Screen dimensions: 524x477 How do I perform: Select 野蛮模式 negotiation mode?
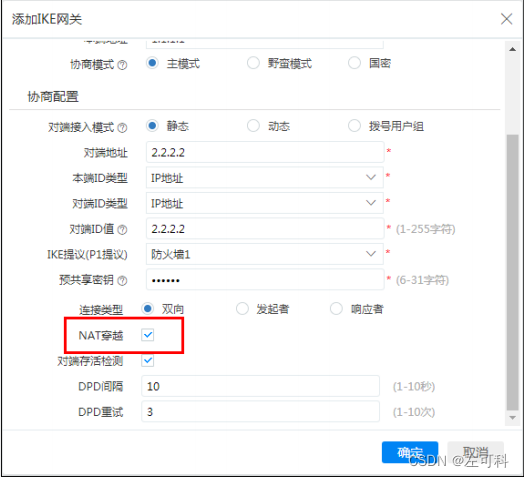coord(253,63)
